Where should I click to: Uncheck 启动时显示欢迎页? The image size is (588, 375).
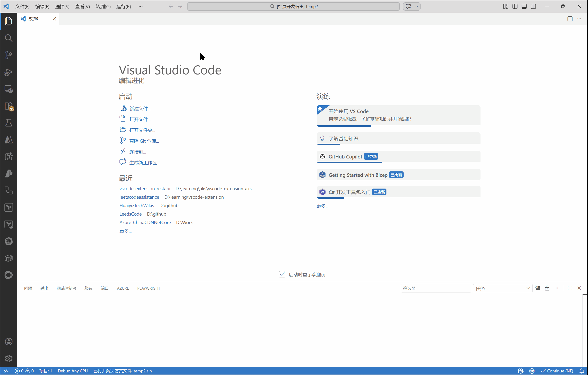coord(282,274)
